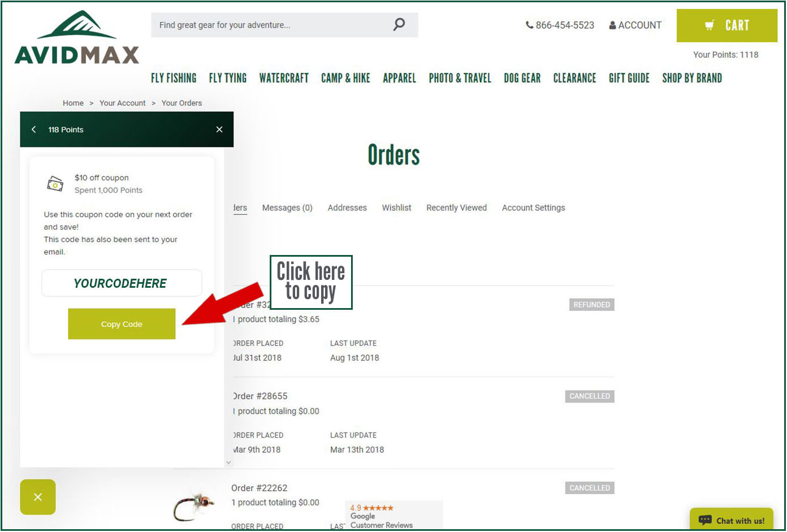Click the search magnifier icon
The image size is (787, 532).
coord(399,24)
